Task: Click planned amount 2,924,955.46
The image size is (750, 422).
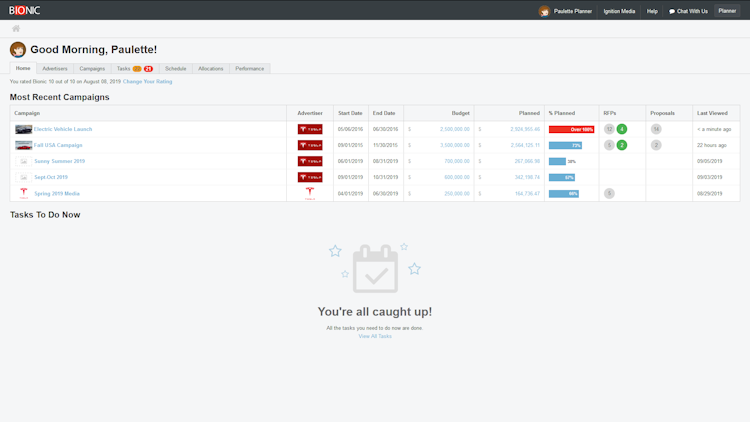Action: (x=525, y=129)
